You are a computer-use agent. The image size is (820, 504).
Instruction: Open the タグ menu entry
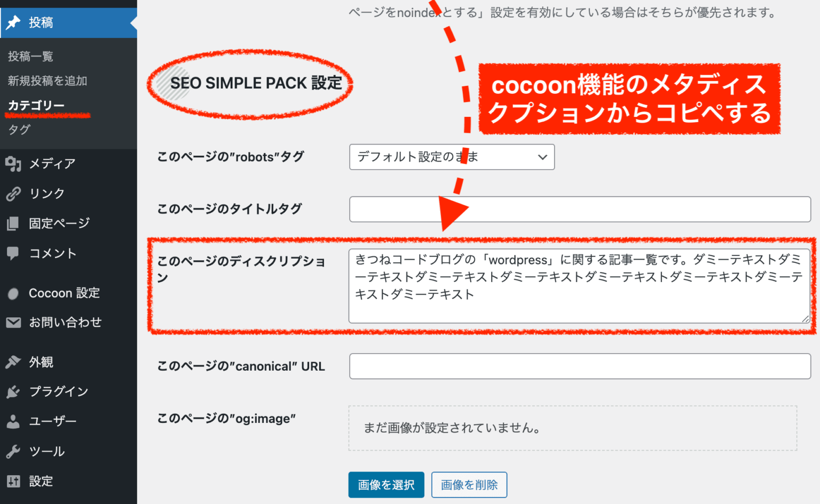18,130
